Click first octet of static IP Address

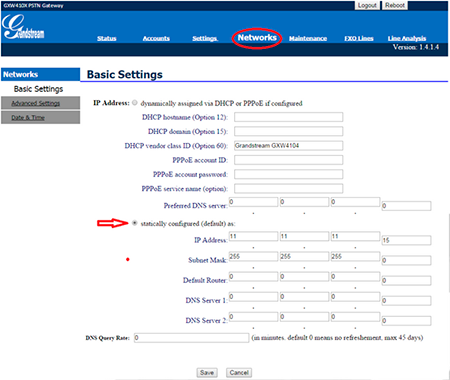(253, 236)
